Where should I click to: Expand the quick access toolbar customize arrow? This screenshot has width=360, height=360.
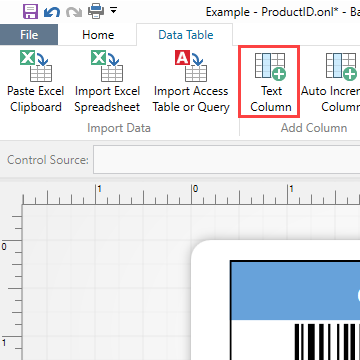tap(114, 11)
